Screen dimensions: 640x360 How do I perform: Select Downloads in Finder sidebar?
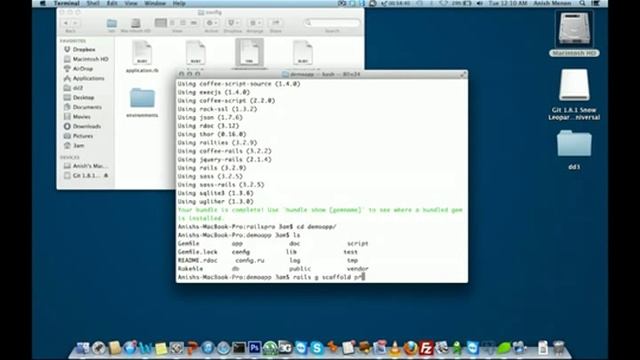pos(82,126)
